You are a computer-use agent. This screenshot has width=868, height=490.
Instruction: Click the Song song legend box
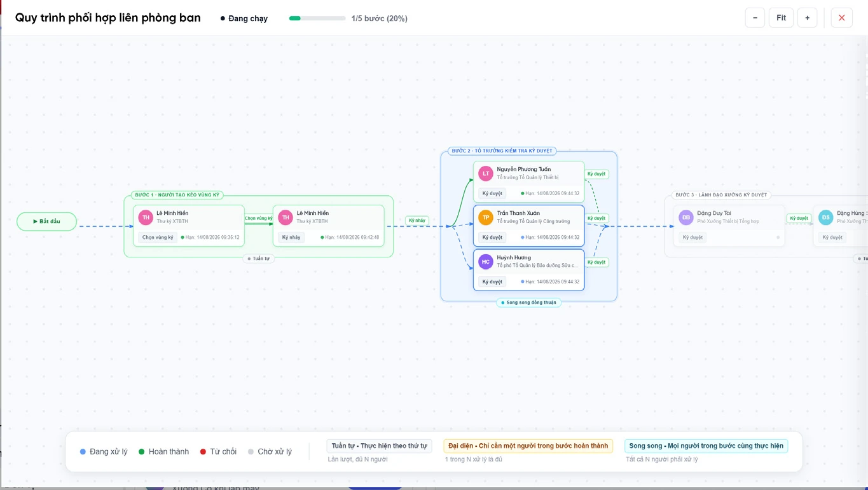[x=706, y=446]
